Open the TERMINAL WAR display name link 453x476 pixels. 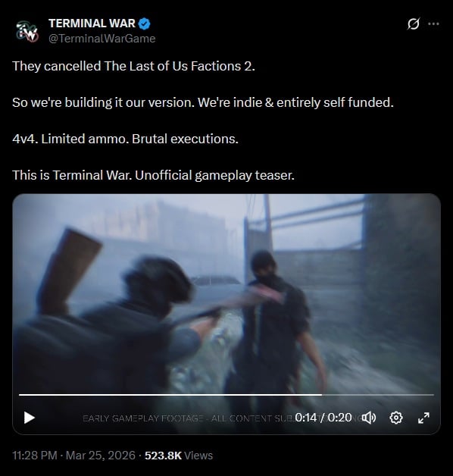pyautogui.click(x=92, y=23)
